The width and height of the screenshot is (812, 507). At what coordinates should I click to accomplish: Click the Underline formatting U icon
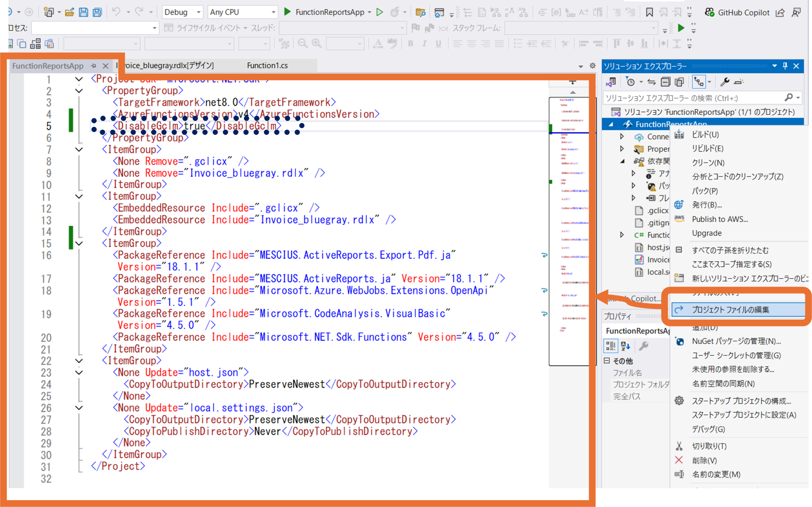[x=439, y=43]
